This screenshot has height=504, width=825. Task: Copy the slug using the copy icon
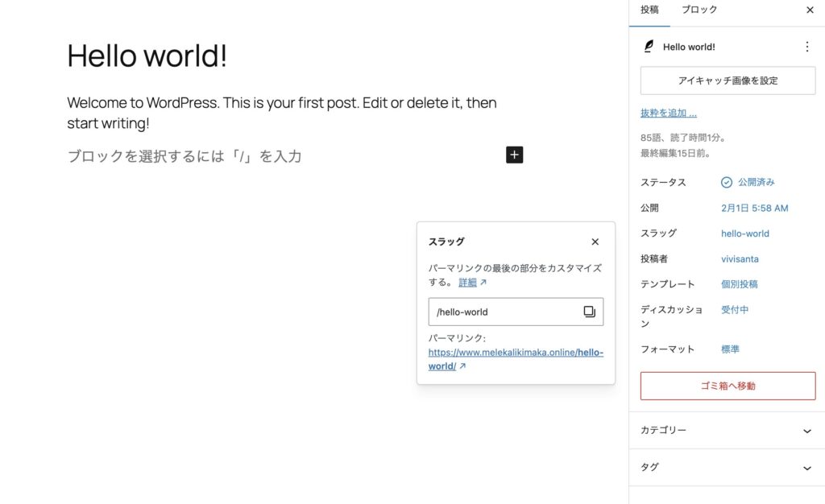tap(589, 312)
